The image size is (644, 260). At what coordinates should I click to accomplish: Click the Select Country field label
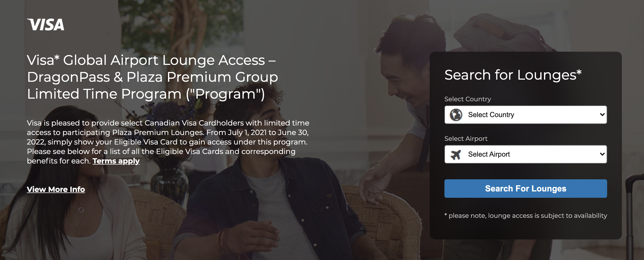point(468,99)
